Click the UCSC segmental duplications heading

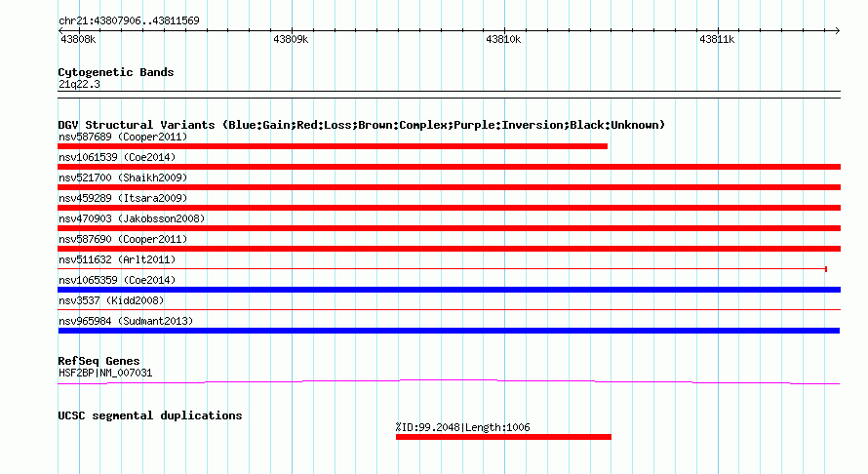point(150,415)
